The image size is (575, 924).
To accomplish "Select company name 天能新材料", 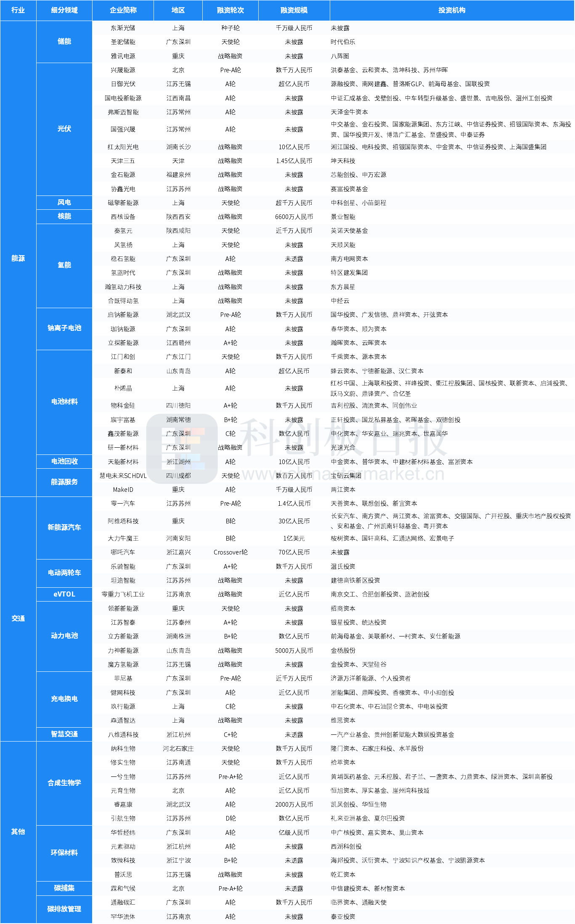I will [x=123, y=462].
